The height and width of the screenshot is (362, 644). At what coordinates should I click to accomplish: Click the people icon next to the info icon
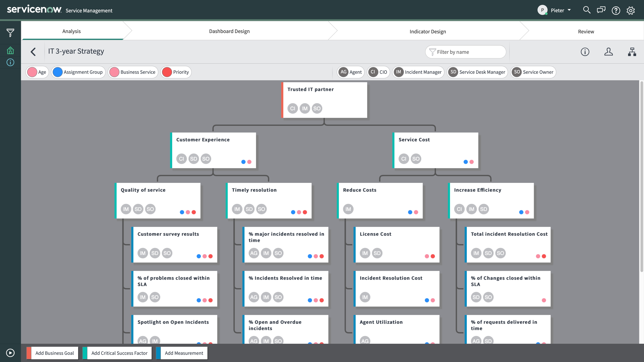609,52
